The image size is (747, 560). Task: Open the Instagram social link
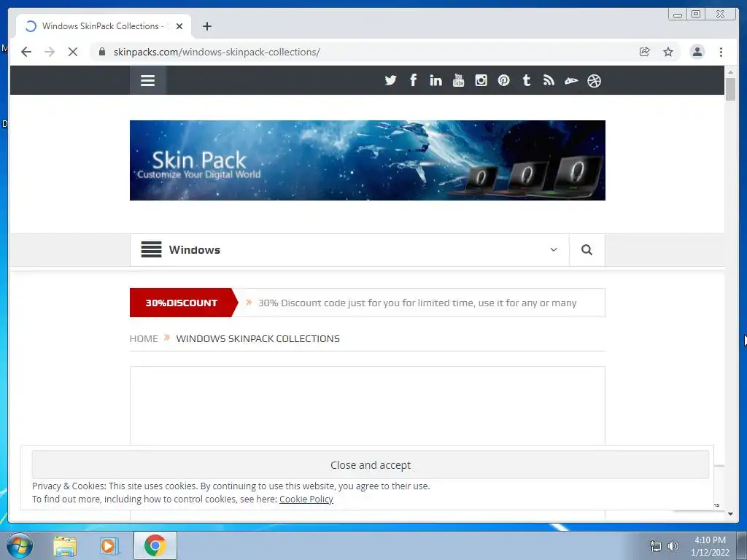pos(481,80)
